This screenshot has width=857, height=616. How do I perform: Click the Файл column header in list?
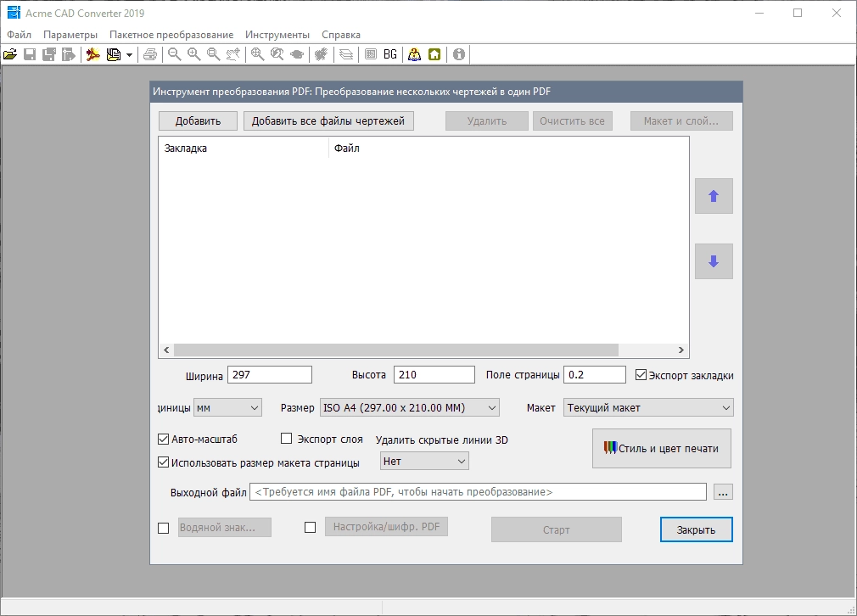click(509, 148)
